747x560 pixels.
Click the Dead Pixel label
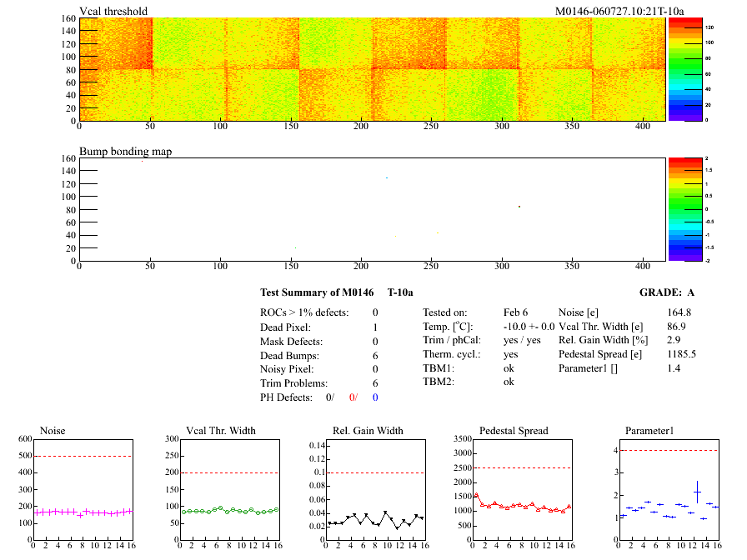pyautogui.click(x=285, y=327)
